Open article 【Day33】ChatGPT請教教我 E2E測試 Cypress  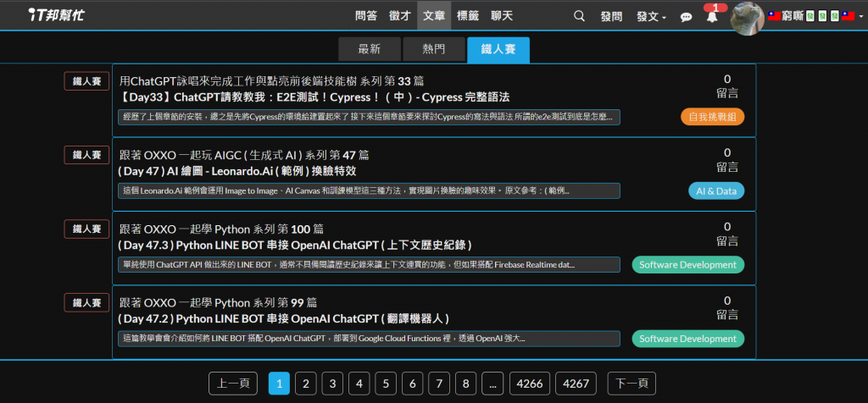(314, 97)
